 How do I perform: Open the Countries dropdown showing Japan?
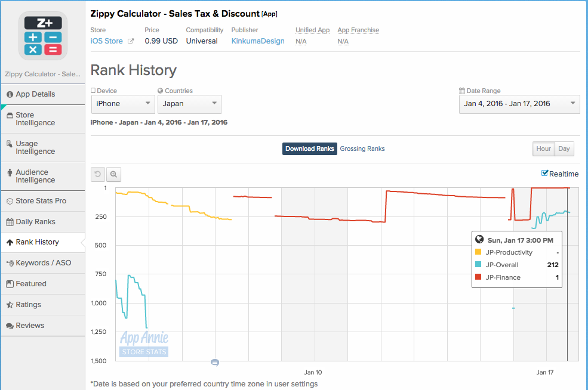tap(189, 104)
